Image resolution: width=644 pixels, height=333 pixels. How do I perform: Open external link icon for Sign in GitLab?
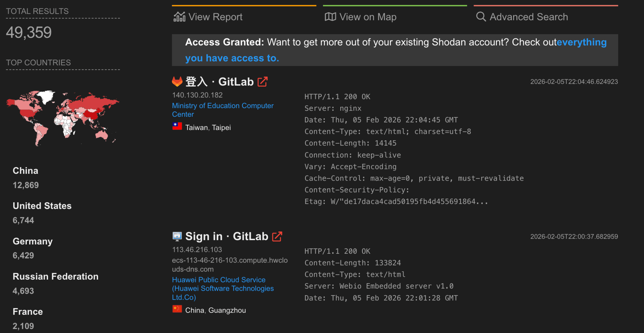(x=277, y=236)
